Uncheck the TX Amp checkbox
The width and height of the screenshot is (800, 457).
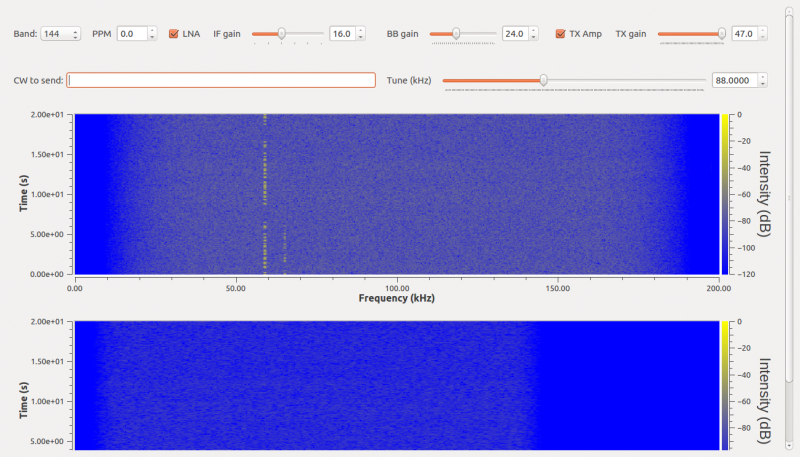560,34
